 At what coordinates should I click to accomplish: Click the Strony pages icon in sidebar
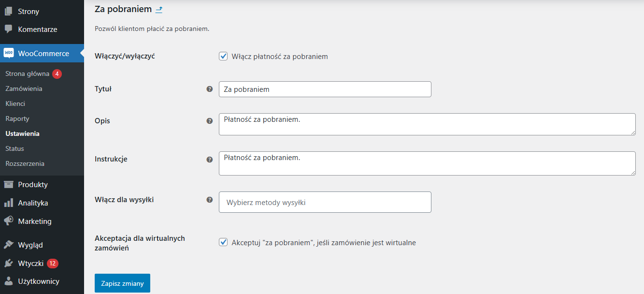[8, 11]
